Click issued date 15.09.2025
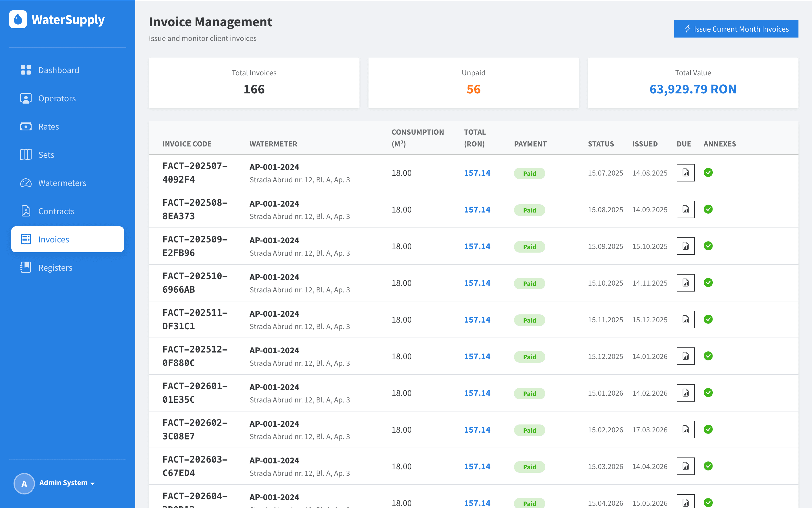The height and width of the screenshot is (508, 812). click(x=605, y=246)
